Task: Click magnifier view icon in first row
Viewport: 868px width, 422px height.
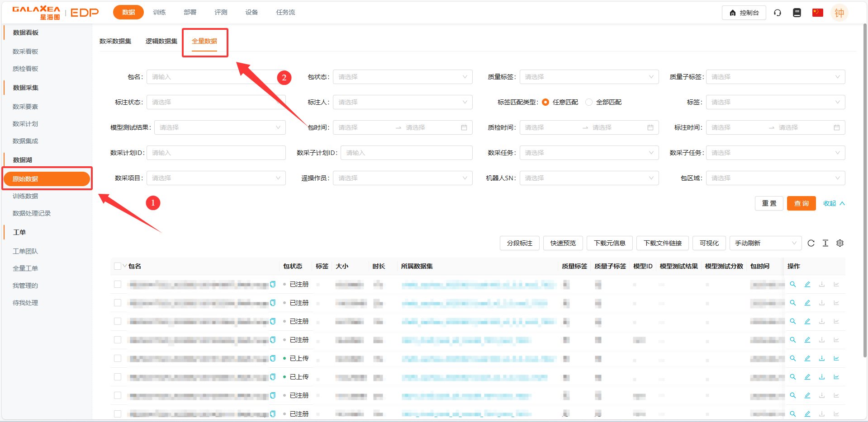Action: pos(793,284)
